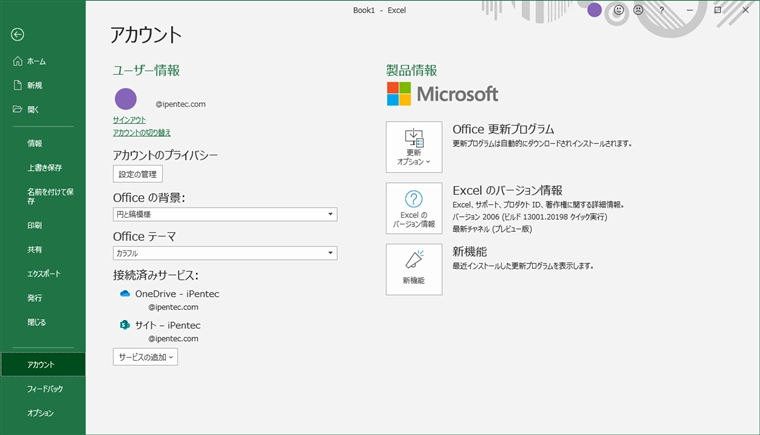This screenshot has width=760, height=435.
Task: Click the バージョン 2006 build text
Action: 530,217
